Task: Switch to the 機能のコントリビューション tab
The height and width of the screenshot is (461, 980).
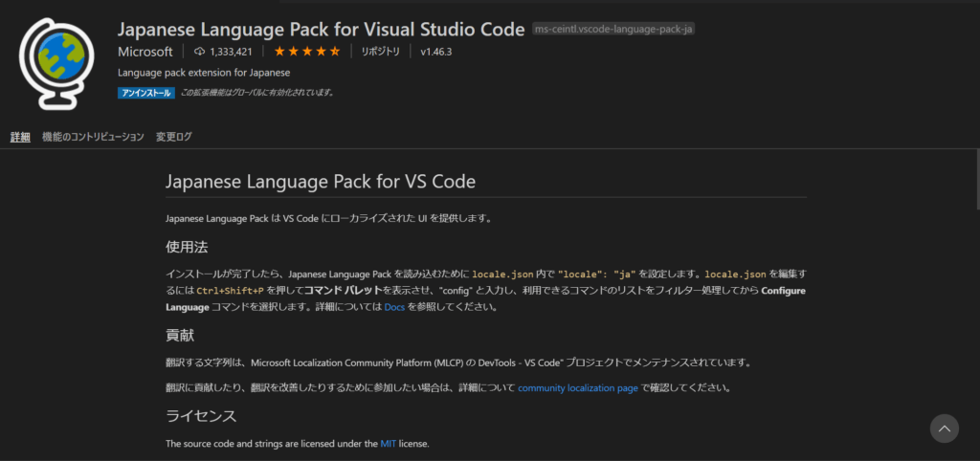Action: (x=93, y=137)
